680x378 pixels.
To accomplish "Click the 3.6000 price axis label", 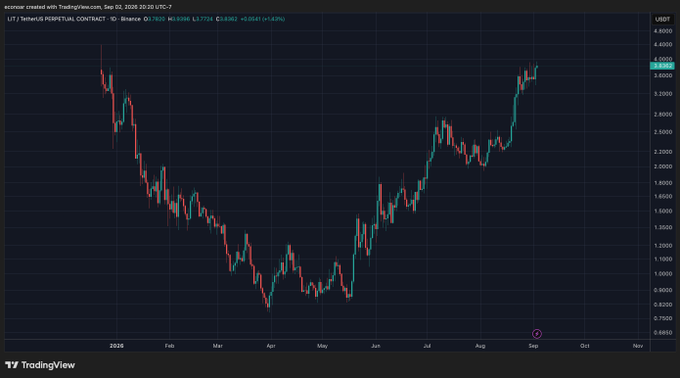I will [663, 75].
